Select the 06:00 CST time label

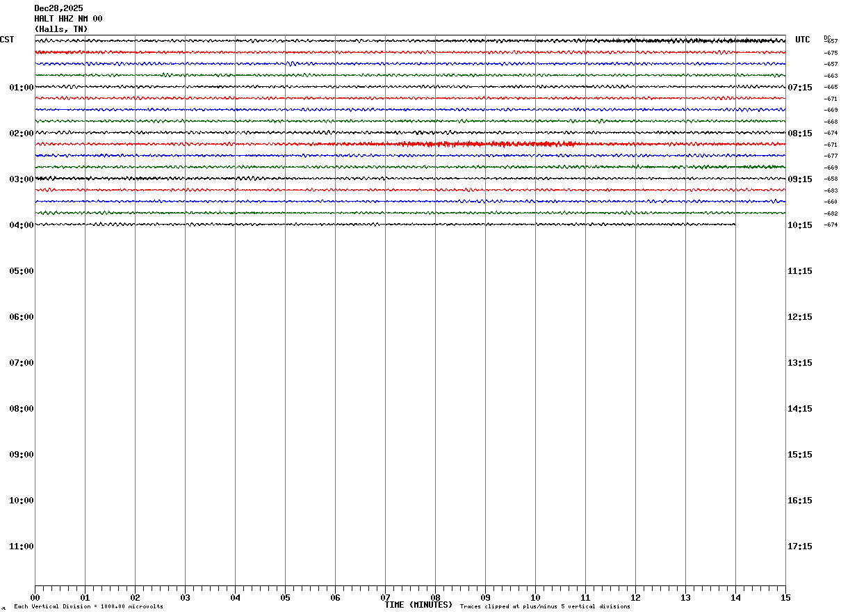pyautogui.click(x=22, y=317)
